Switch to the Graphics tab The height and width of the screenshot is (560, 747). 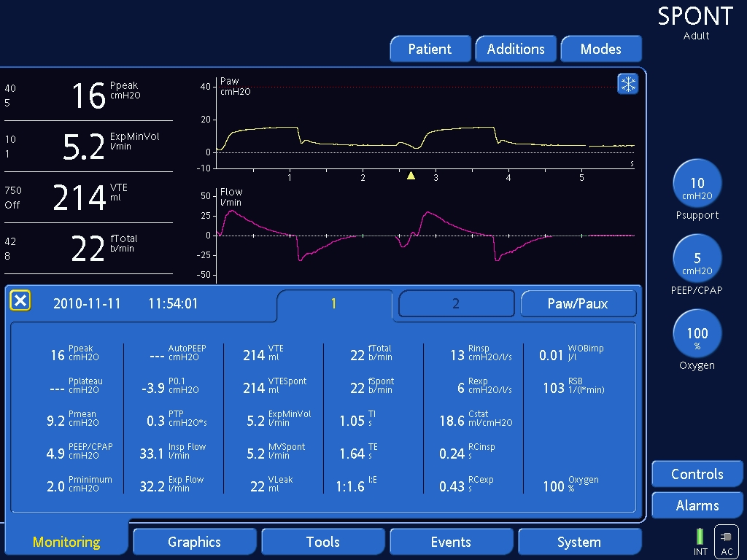tap(195, 542)
